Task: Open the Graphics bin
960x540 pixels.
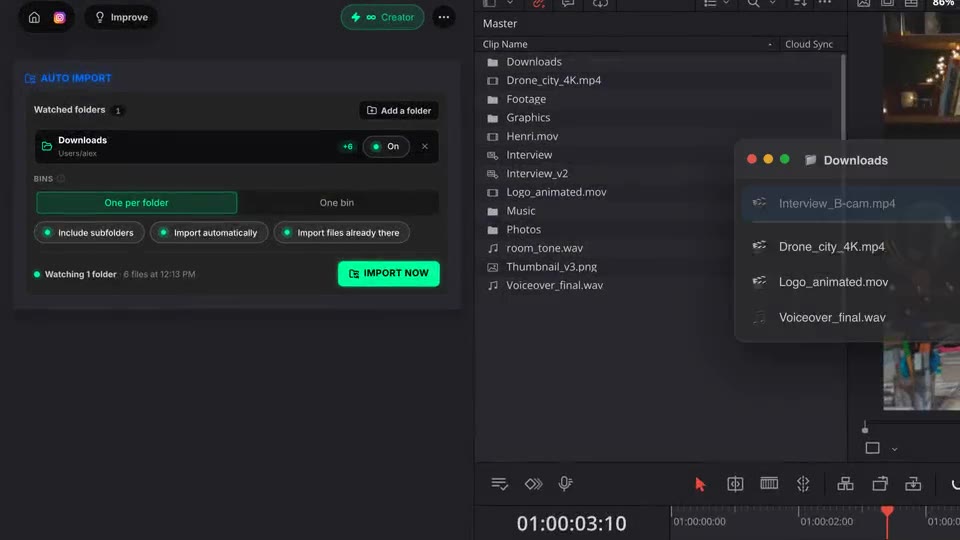Action: point(528,118)
